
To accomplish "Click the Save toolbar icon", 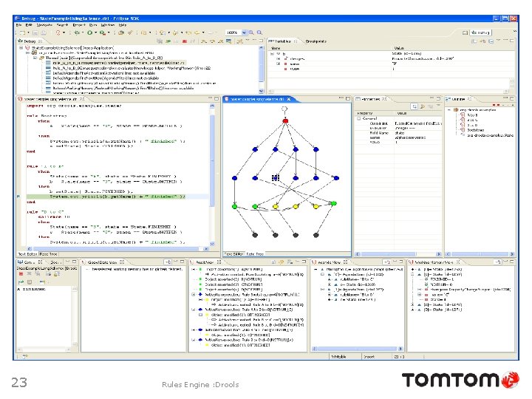I will pos(35,33).
